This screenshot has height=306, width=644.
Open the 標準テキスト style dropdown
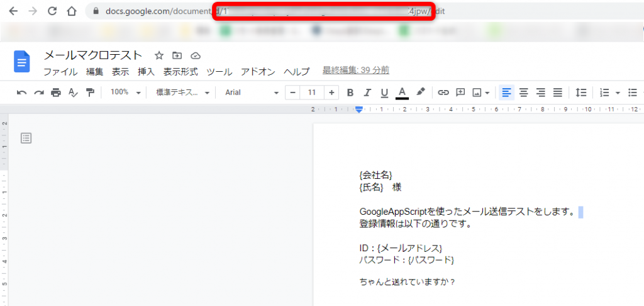(183, 93)
